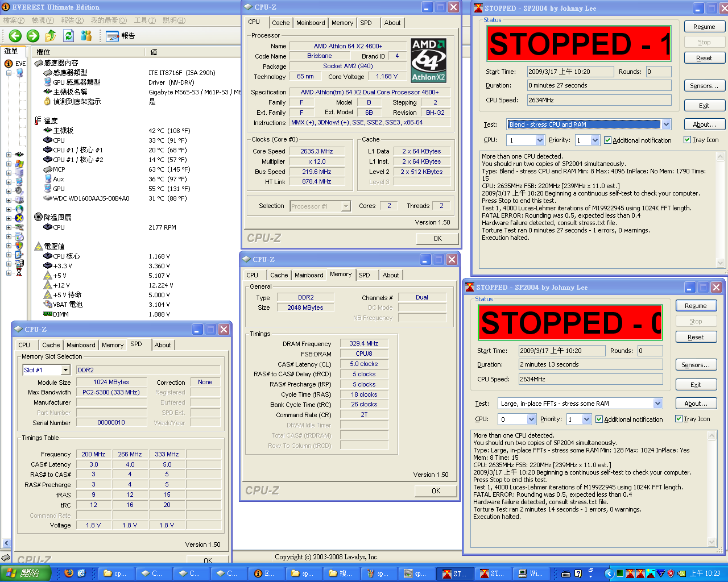Viewport: 728px width, 582px height.
Task: Toggle Tray Icon checkbox in bottom SP2004 window
Action: (693, 419)
